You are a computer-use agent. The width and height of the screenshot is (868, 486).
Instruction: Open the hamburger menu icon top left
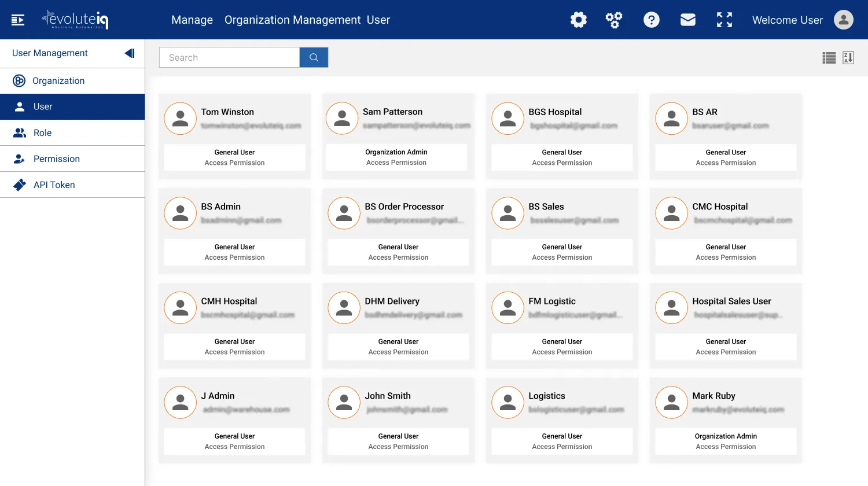17,19
